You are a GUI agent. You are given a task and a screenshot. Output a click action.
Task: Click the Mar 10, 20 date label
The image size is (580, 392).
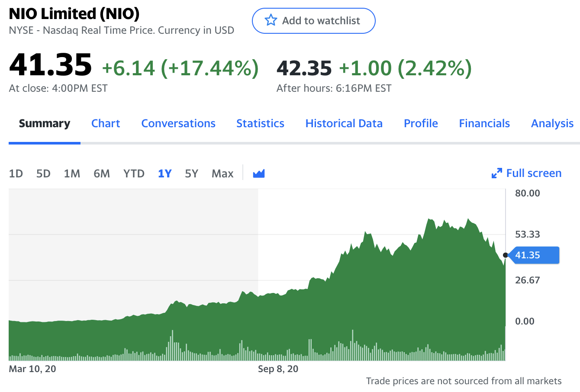pyautogui.click(x=32, y=369)
